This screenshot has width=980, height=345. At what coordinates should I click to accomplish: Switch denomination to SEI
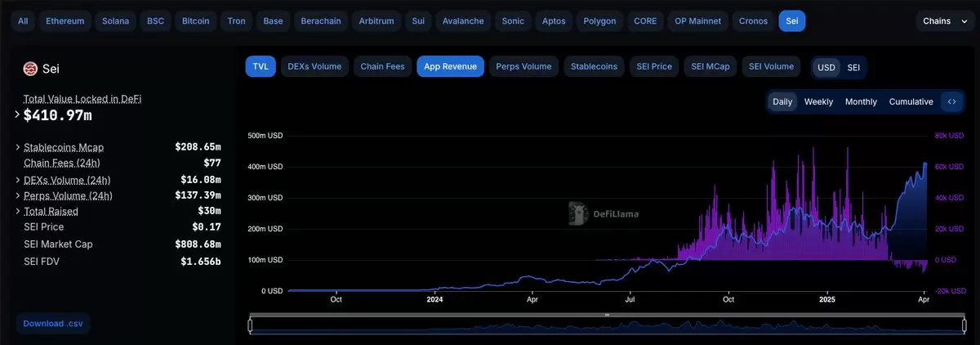click(x=853, y=67)
